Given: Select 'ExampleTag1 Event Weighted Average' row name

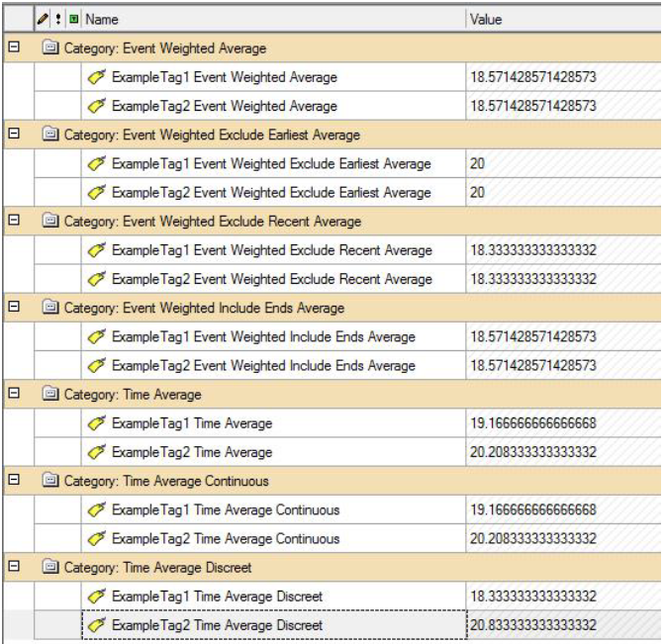Looking at the screenshot, I should (225, 77).
